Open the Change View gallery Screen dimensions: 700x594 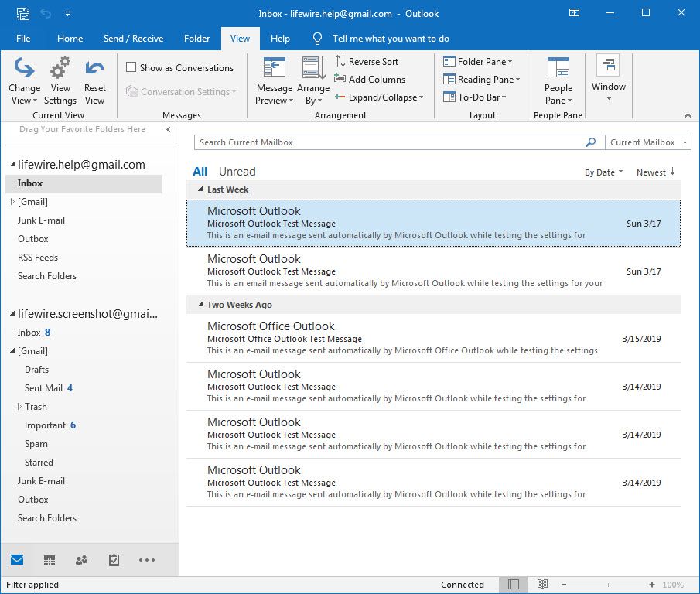click(24, 80)
